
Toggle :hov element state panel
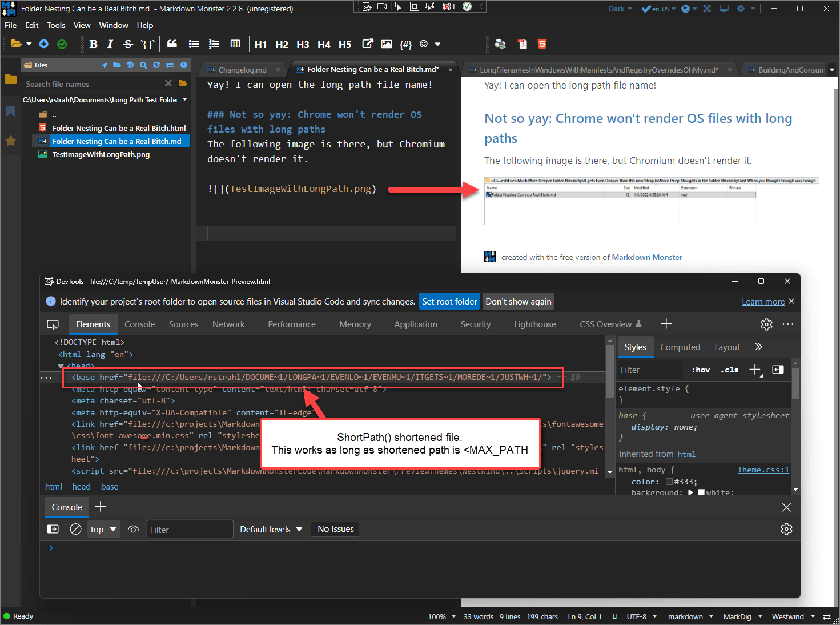pyautogui.click(x=701, y=370)
